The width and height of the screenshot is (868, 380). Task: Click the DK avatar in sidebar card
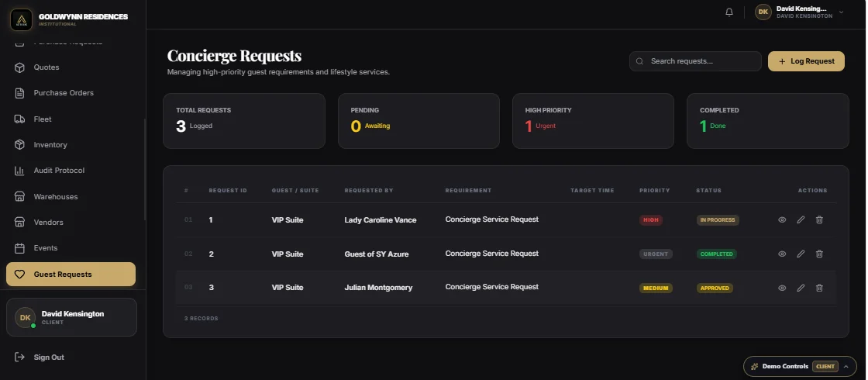(25, 317)
